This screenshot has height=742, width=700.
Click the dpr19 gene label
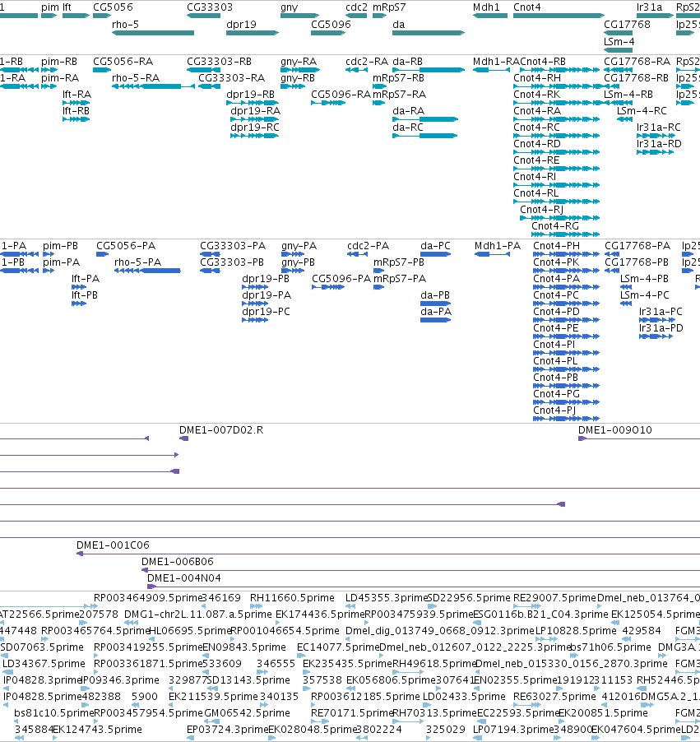(241, 25)
